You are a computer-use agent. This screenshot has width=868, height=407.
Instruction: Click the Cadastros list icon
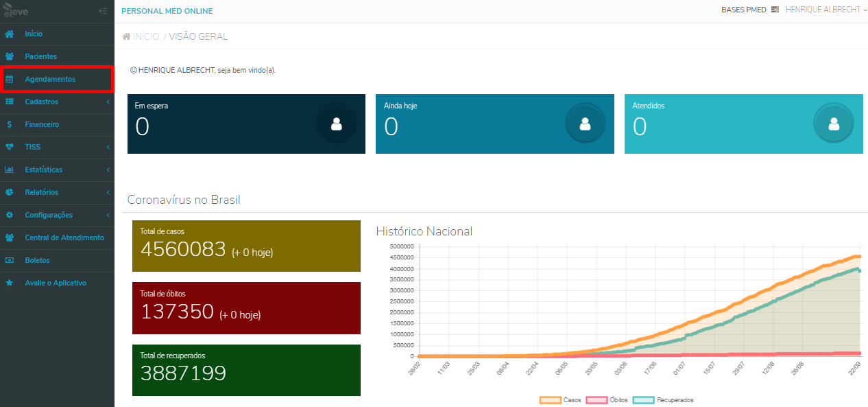(x=10, y=102)
